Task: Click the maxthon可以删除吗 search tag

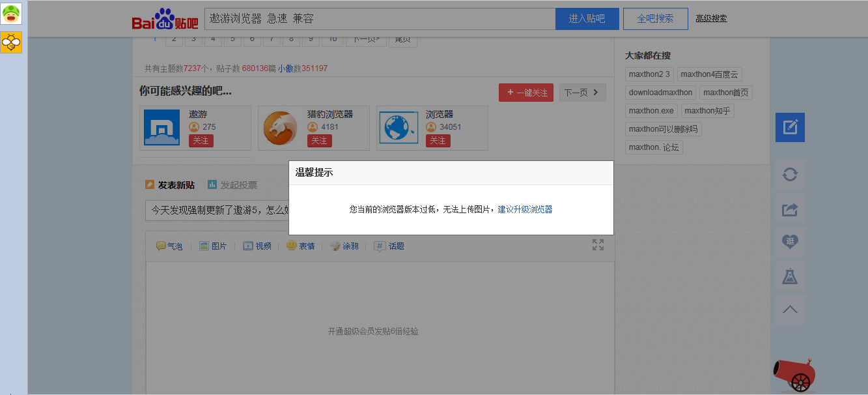Action: point(663,129)
